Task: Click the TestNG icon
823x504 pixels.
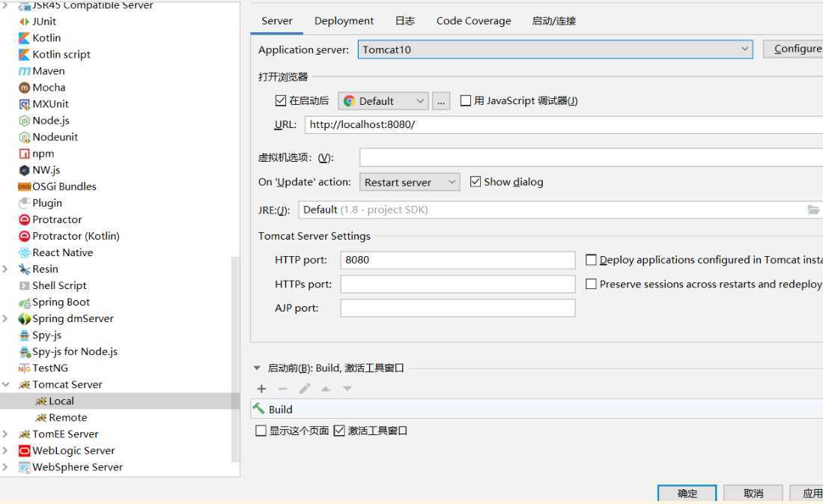Action: [24, 368]
